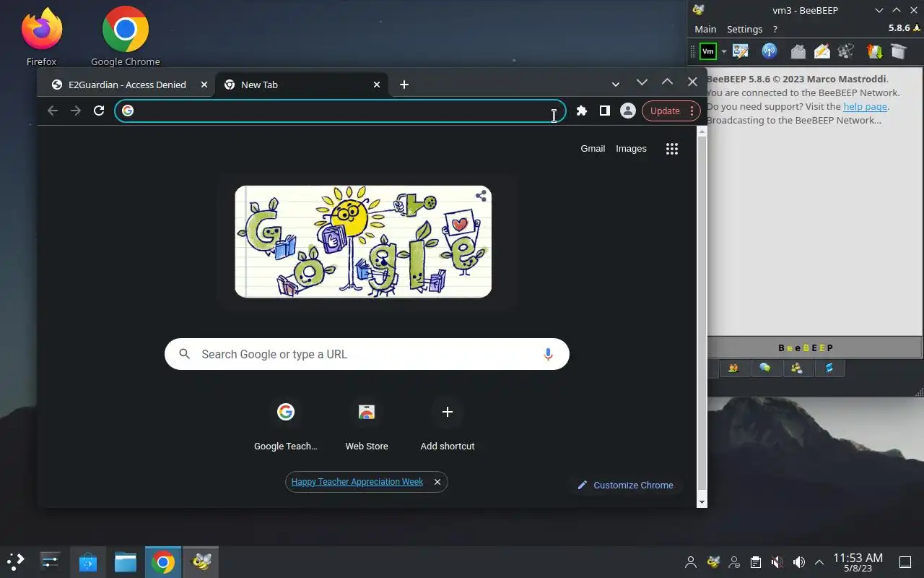Click the doodle share icon
Screen dimensions: 924x578
click(x=481, y=196)
